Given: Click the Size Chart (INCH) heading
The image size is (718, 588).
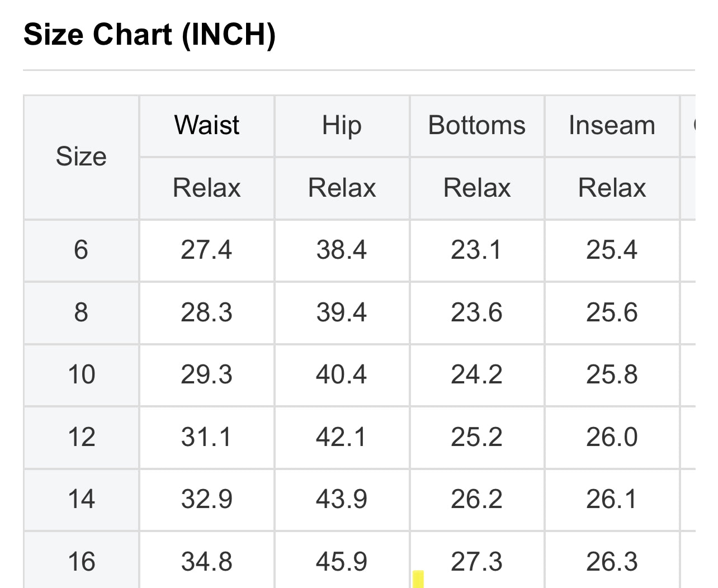Looking at the screenshot, I should tap(150, 35).
